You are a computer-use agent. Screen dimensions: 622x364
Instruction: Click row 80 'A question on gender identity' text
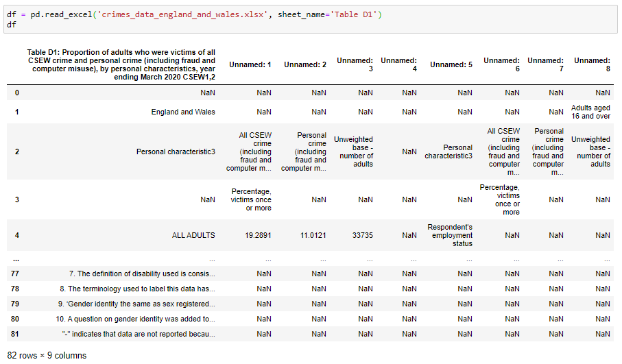pyautogui.click(x=135, y=319)
